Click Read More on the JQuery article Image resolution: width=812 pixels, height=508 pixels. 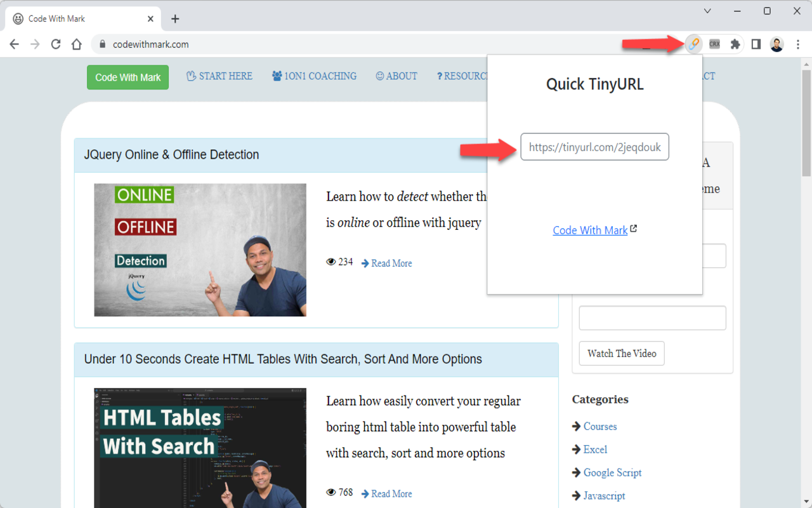tap(391, 263)
